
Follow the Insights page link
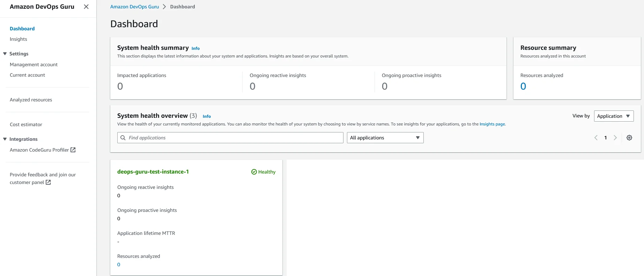492,124
